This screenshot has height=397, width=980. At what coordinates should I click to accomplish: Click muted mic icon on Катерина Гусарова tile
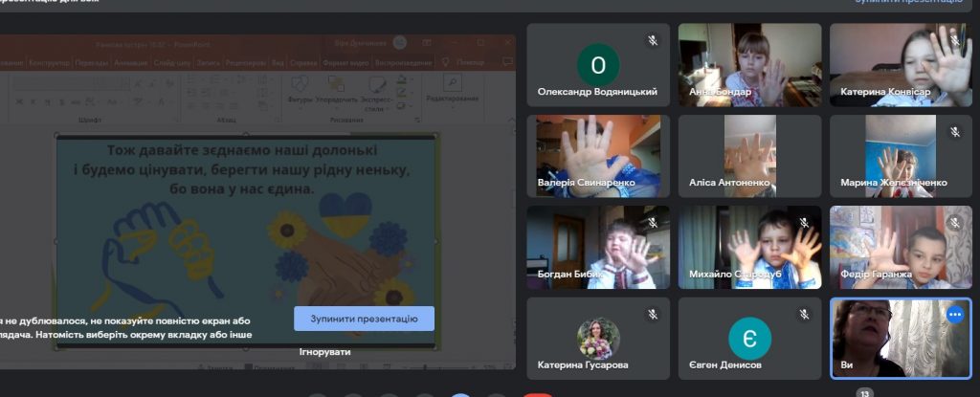pyautogui.click(x=653, y=315)
